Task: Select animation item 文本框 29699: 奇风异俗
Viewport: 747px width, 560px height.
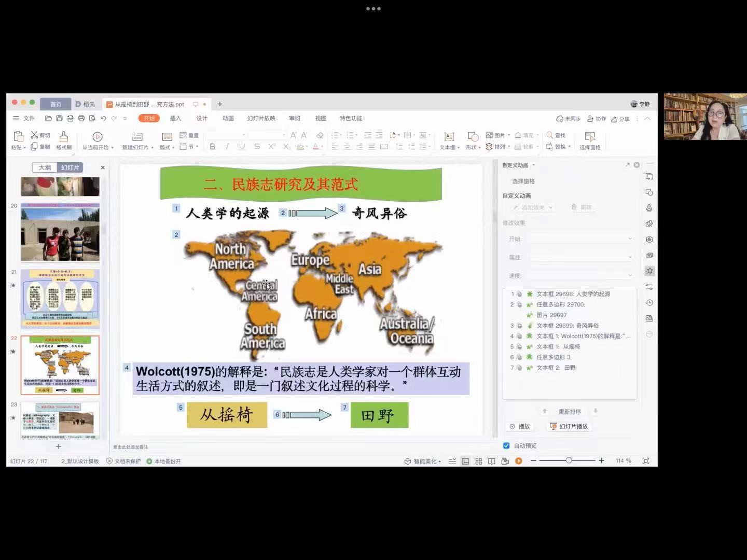Action: (x=568, y=326)
